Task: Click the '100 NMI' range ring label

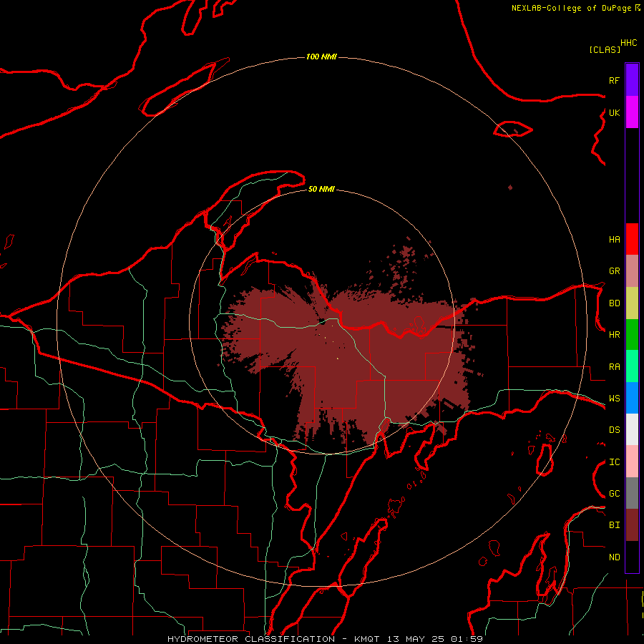Action: click(321, 57)
